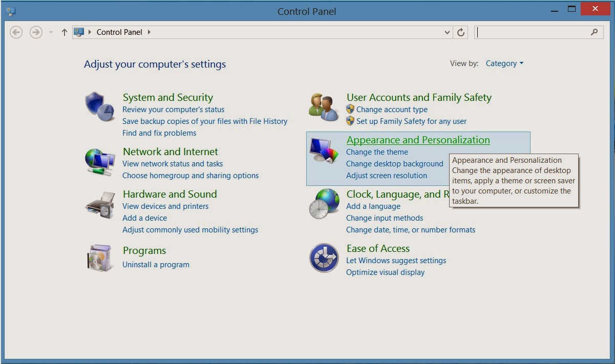Open the View by Category dropdown
This screenshot has height=364, width=615.
click(x=504, y=63)
